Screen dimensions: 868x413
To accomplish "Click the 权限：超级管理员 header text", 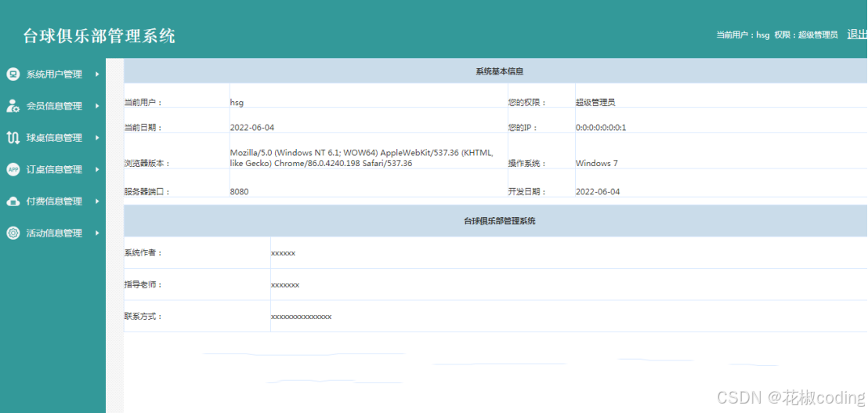I will pos(806,35).
